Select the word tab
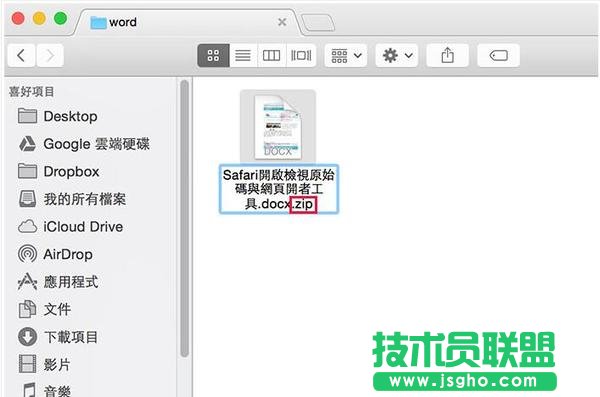Viewport: 600px width, 397px height. pos(187,22)
